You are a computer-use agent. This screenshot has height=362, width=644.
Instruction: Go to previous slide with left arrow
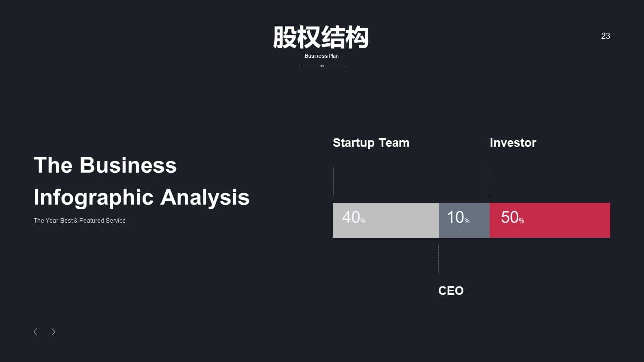pyautogui.click(x=35, y=332)
